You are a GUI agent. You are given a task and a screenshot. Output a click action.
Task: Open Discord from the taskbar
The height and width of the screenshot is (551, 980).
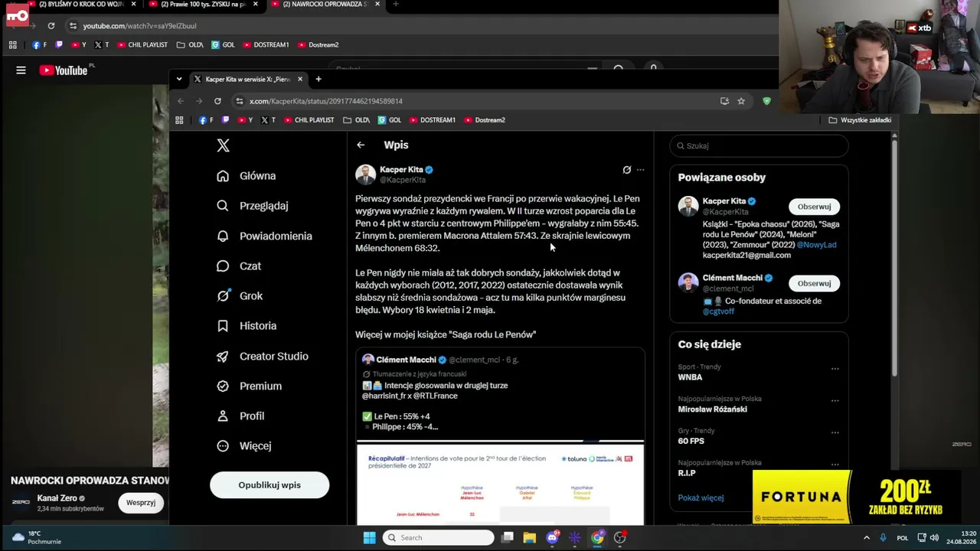(552, 538)
